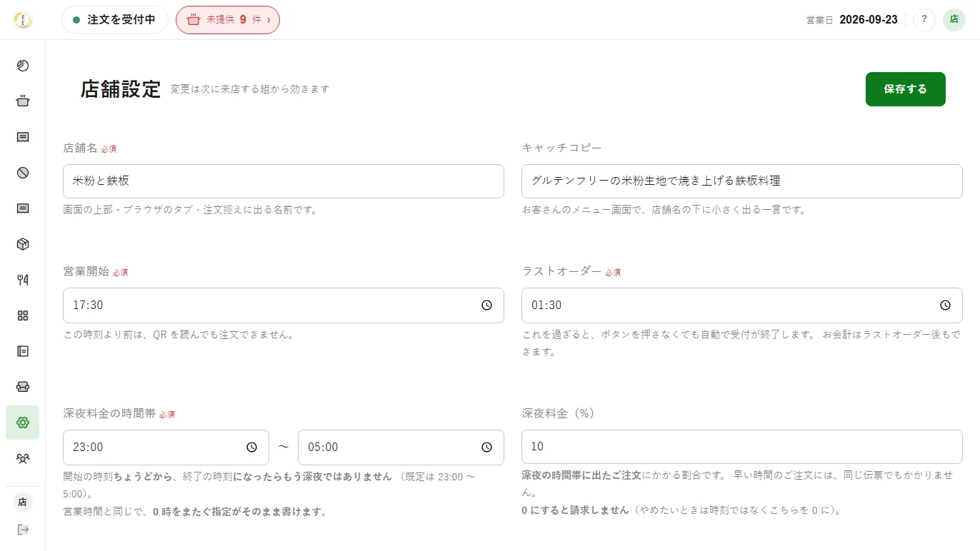Click the 店 avatar at sidebar bottom
The height and width of the screenshot is (551, 980).
click(x=23, y=502)
